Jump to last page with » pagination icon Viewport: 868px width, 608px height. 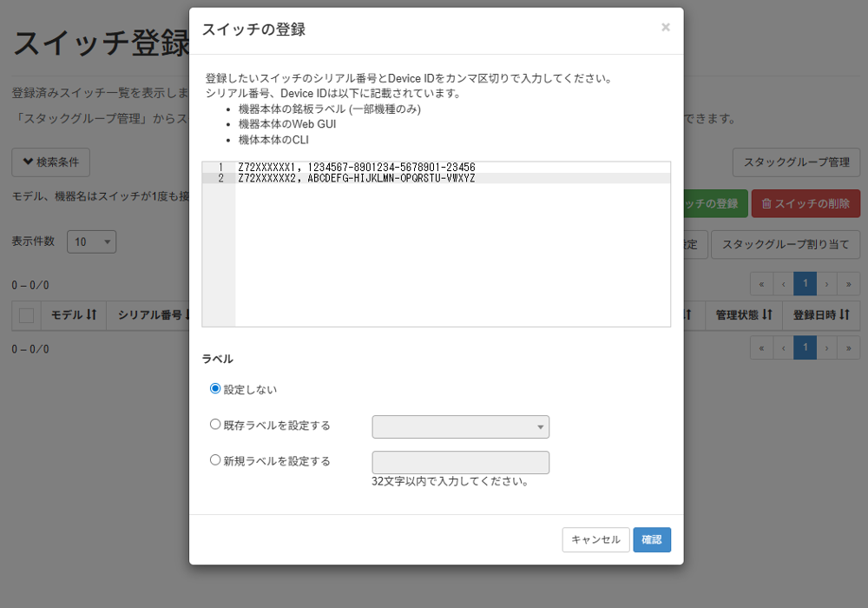click(848, 283)
